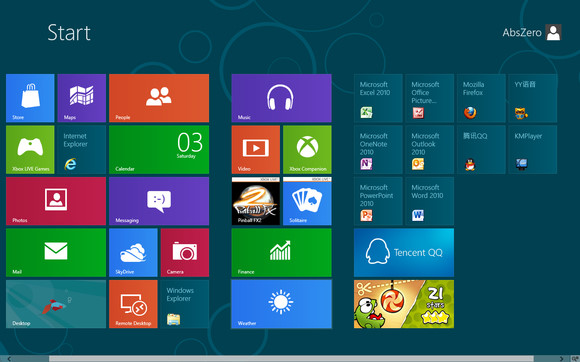Open the People tile
This screenshot has width=580, height=362.
[159, 98]
